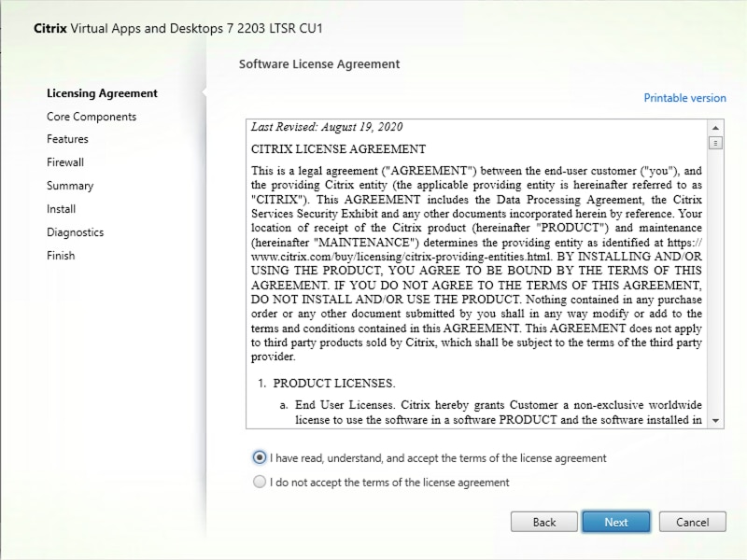This screenshot has height=560, width=747.
Task: Go to the Summary step
Action: (68, 186)
